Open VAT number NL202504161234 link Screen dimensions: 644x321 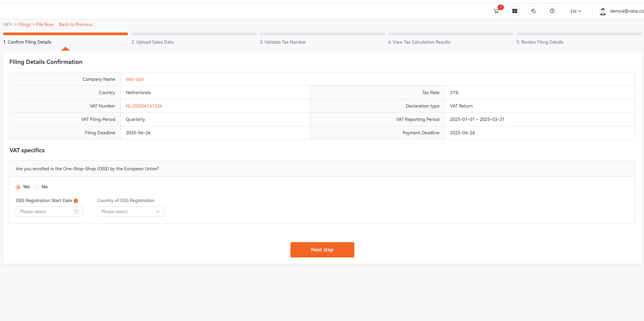coord(144,106)
